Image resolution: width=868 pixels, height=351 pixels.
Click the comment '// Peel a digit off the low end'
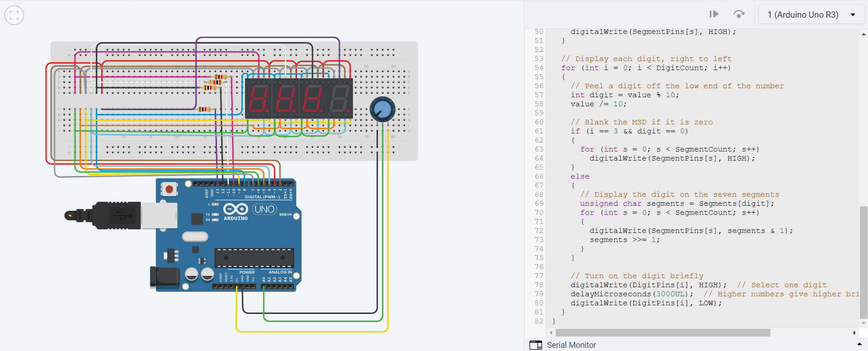677,86
